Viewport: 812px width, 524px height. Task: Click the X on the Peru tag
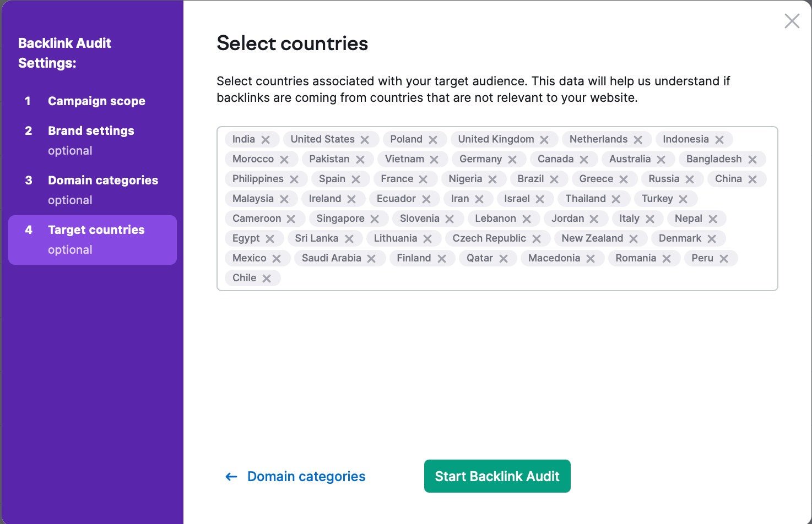point(724,259)
